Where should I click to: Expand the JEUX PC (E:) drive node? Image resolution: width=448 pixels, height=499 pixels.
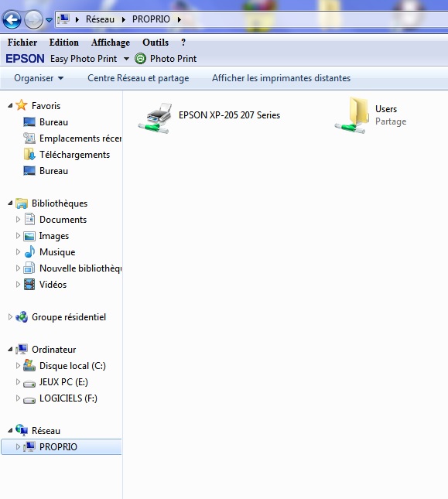[x=18, y=381]
